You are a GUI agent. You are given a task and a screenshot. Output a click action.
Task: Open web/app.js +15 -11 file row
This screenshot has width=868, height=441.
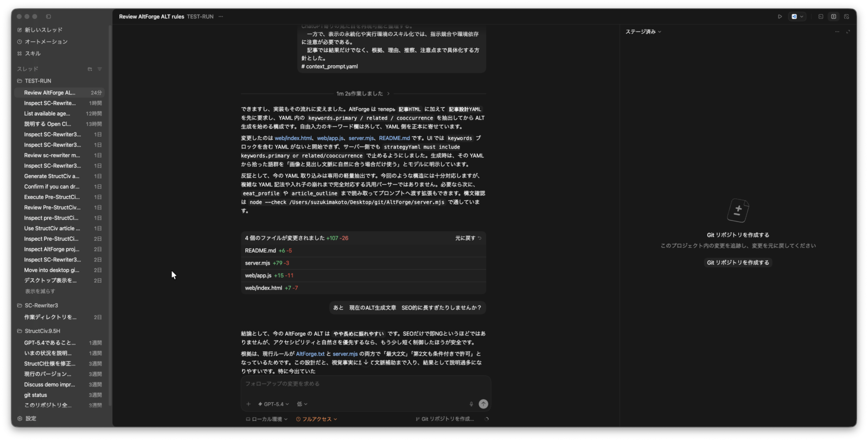363,276
